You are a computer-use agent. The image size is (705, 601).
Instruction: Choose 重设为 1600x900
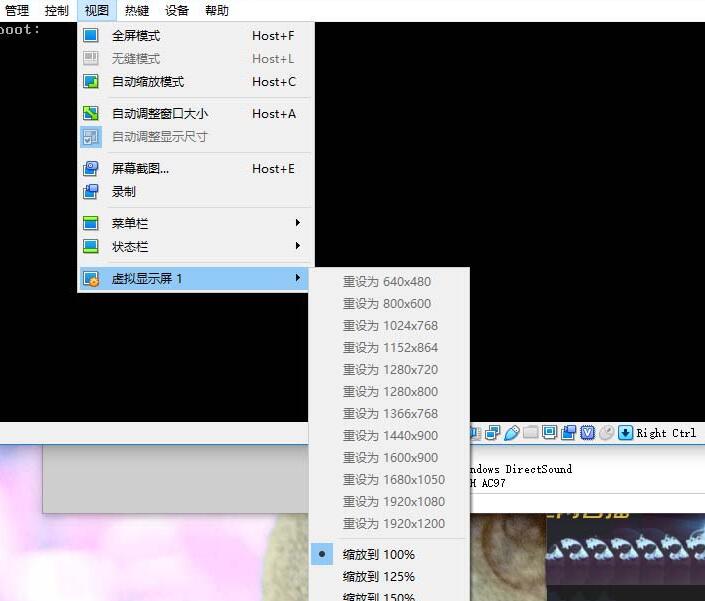(x=389, y=458)
